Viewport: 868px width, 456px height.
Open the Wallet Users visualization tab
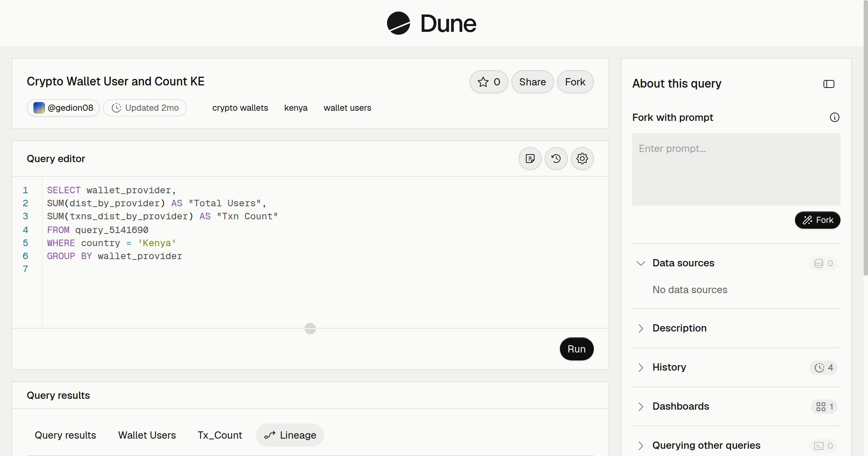click(x=147, y=435)
